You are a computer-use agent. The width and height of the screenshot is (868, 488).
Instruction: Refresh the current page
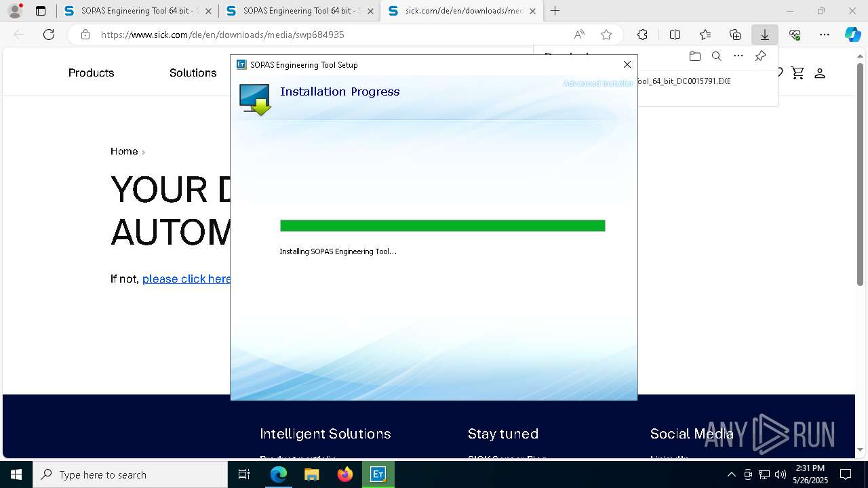pos(49,35)
